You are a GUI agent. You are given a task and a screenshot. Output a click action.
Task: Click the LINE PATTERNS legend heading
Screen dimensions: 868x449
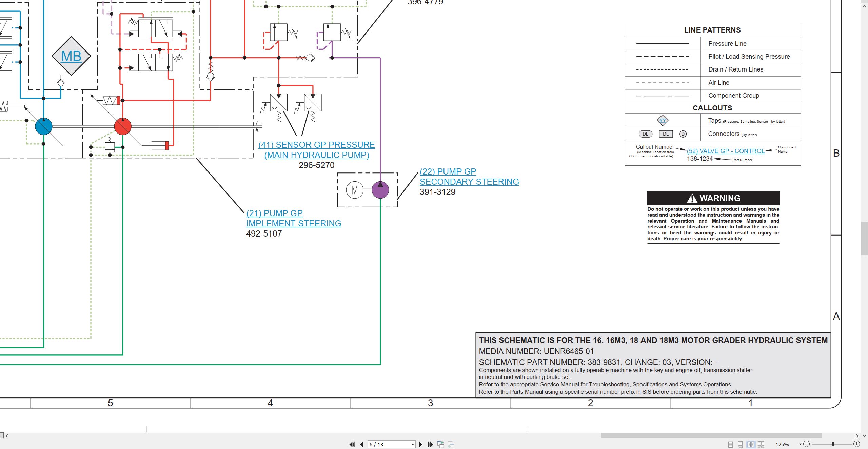click(x=712, y=30)
